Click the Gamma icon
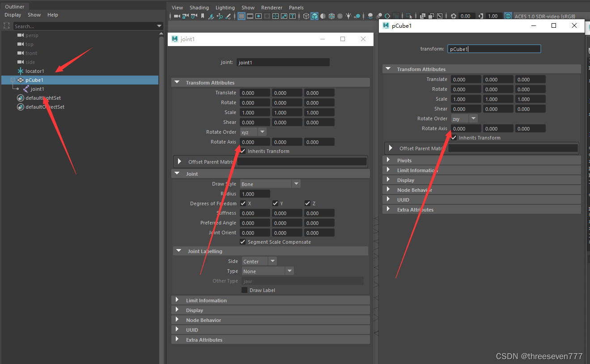590x364 pixels. pos(481,16)
